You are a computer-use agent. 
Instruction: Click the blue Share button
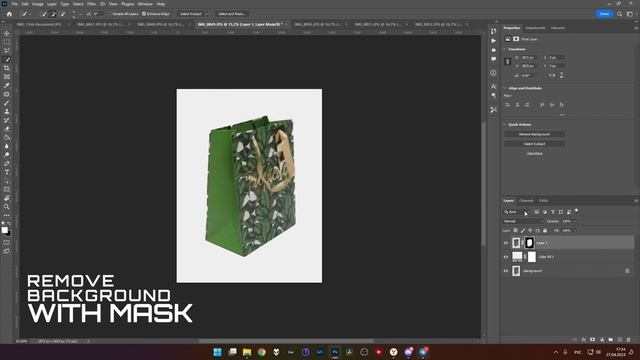tap(604, 14)
